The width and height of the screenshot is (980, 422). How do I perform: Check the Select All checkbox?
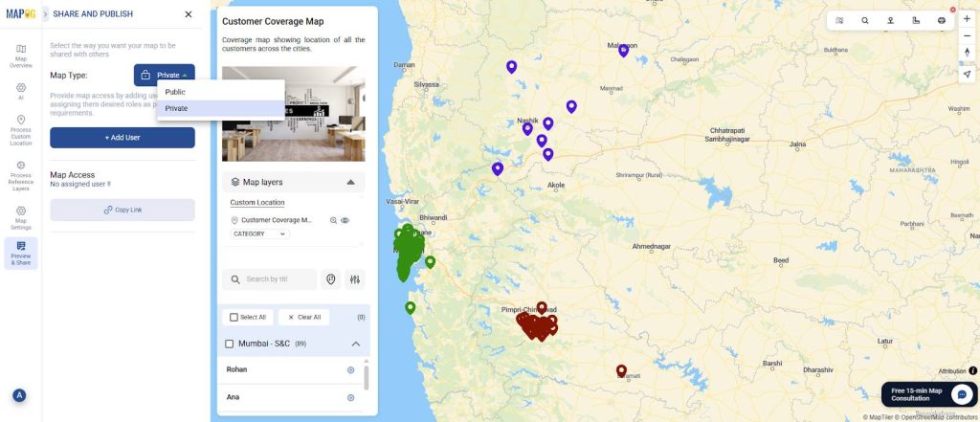[x=234, y=317]
